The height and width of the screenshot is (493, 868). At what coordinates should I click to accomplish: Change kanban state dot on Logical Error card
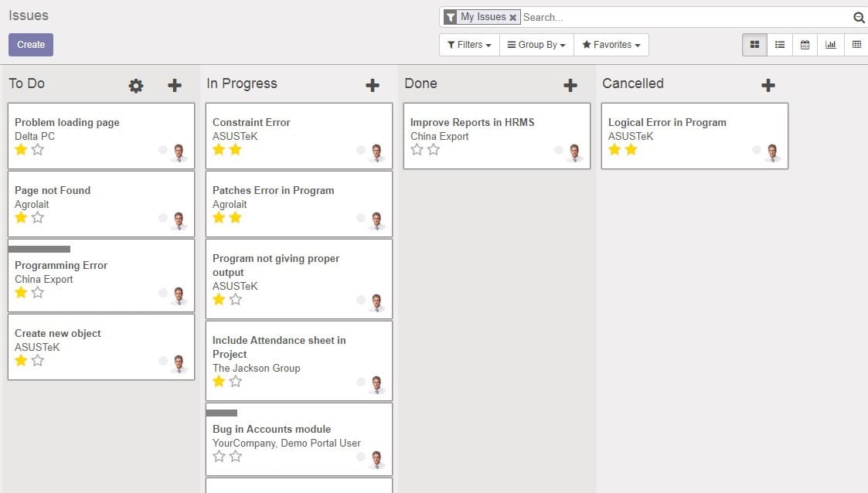(x=756, y=149)
